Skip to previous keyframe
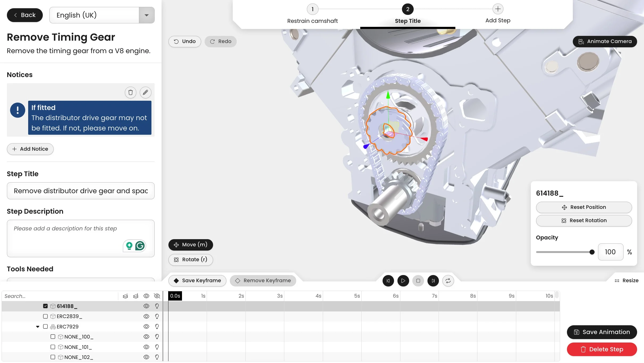644x363 pixels. pos(388,281)
